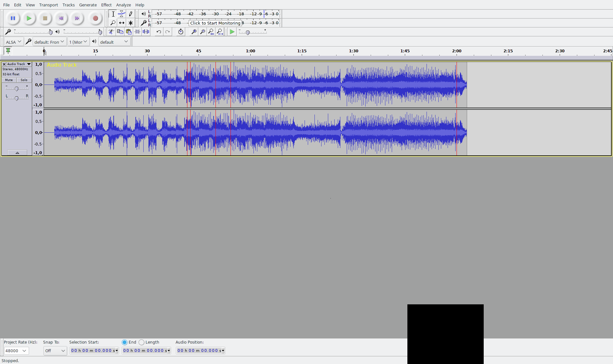
Task: Open the Snap To 'Off' dropdown
Action: (x=55, y=351)
